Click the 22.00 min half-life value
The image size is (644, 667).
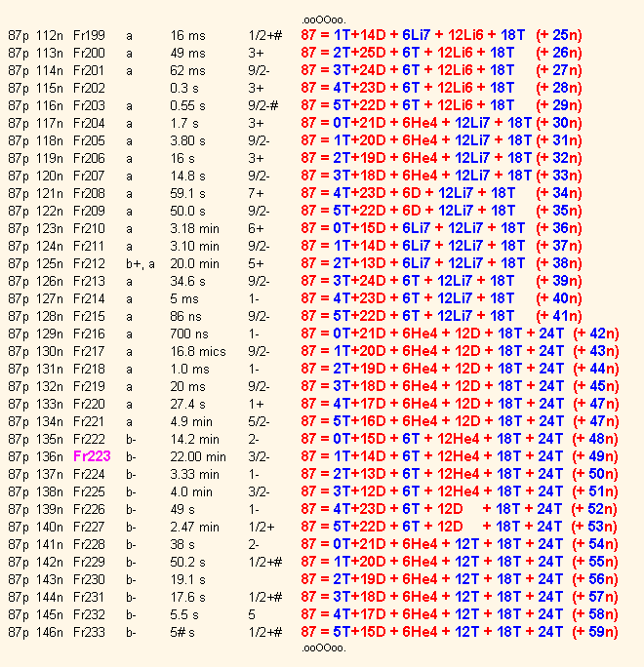click(x=198, y=456)
